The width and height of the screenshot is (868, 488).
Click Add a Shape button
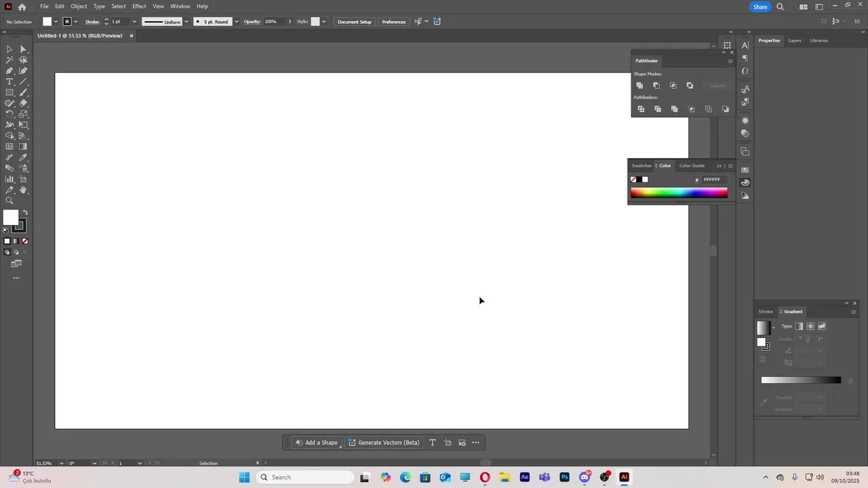(316, 443)
